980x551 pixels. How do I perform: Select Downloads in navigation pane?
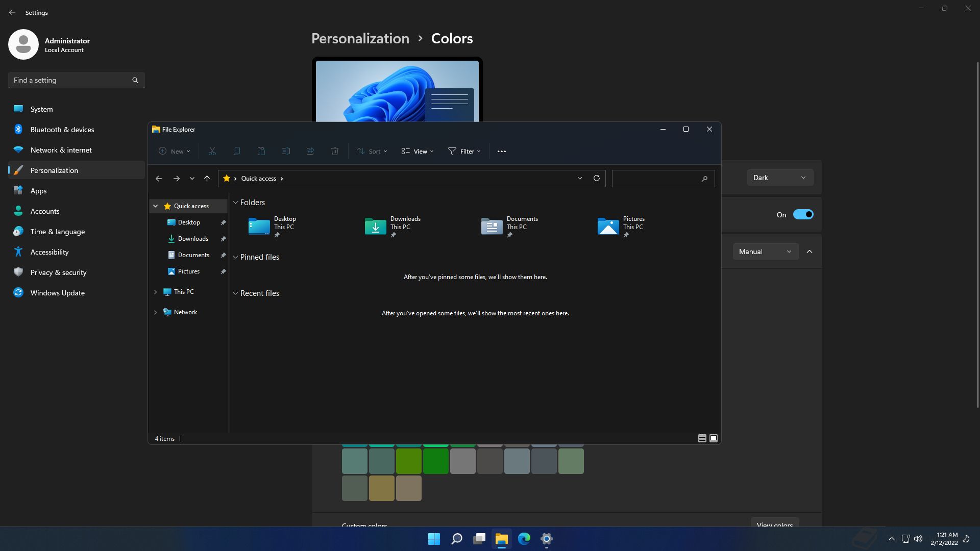point(189,239)
